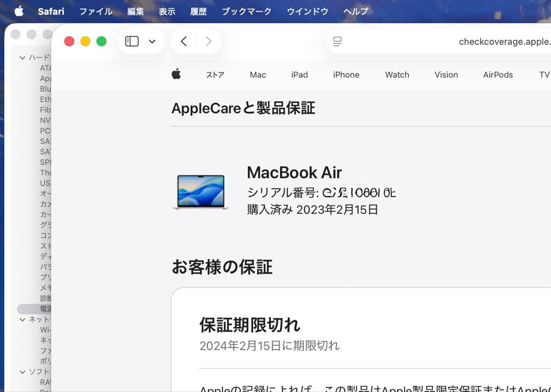Go back using Safari's back arrow
The width and height of the screenshot is (551, 392).
pos(183,41)
